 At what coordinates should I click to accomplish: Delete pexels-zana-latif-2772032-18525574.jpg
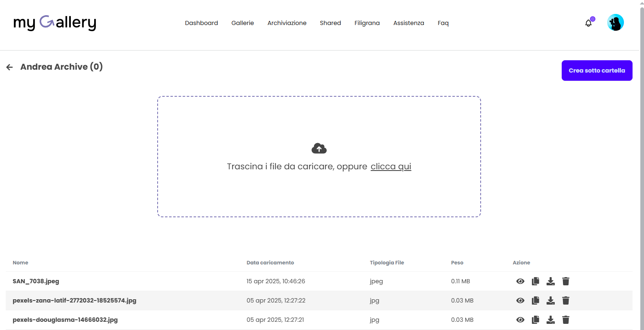(x=566, y=300)
